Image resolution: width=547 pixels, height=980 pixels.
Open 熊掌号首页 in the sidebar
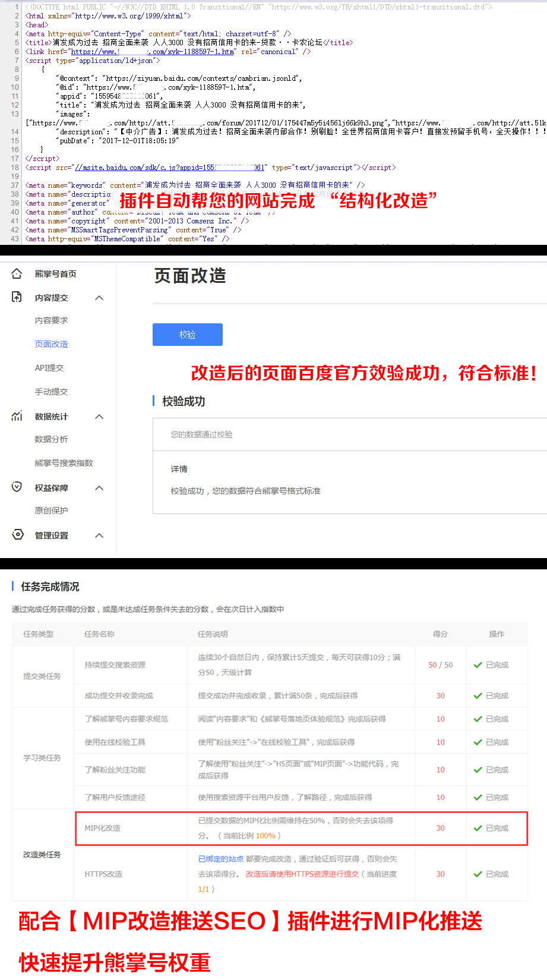[x=55, y=274]
